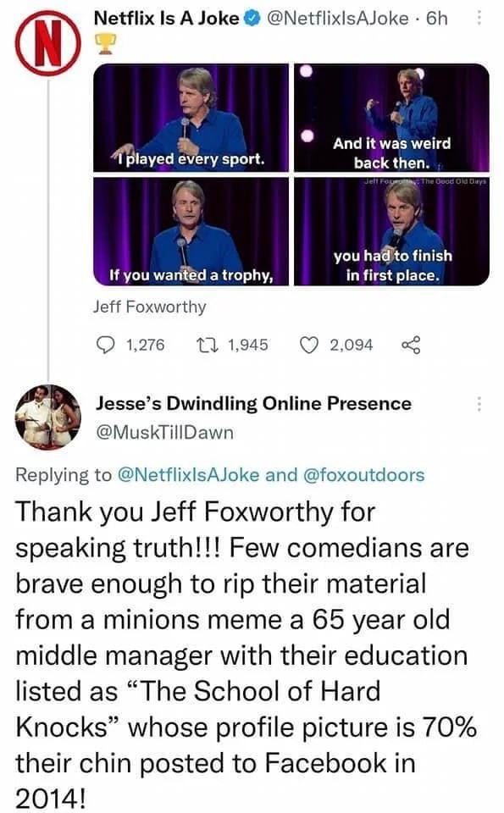View the "you had to finish in first place" image
The width and height of the screenshot is (504, 813).
point(391,231)
